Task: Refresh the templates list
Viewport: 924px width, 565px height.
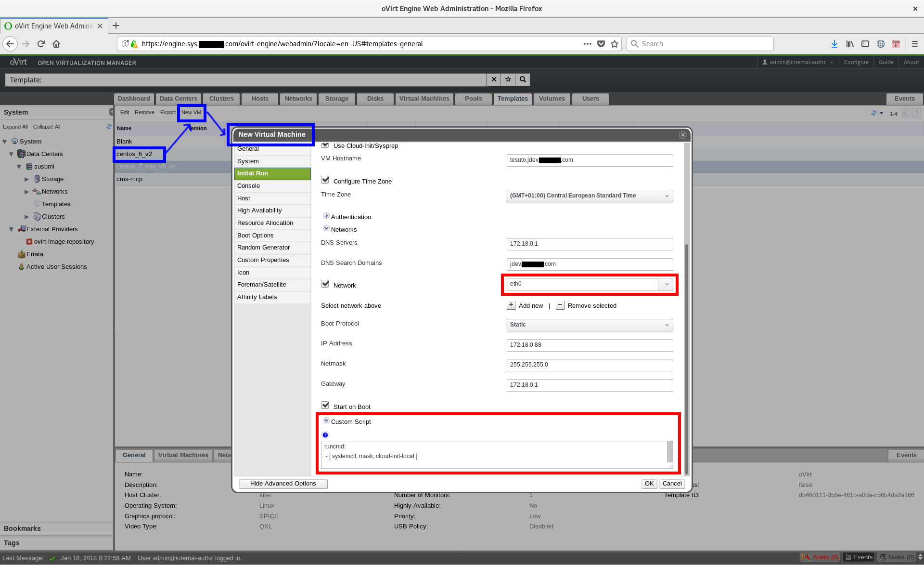Action: tap(873, 113)
